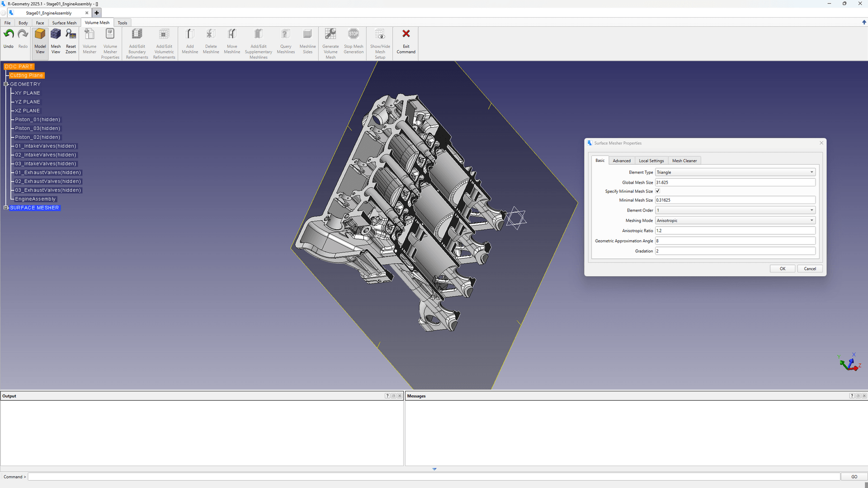
Task: Click the OK button in Surface Mesher Properties
Action: click(x=783, y=268)
